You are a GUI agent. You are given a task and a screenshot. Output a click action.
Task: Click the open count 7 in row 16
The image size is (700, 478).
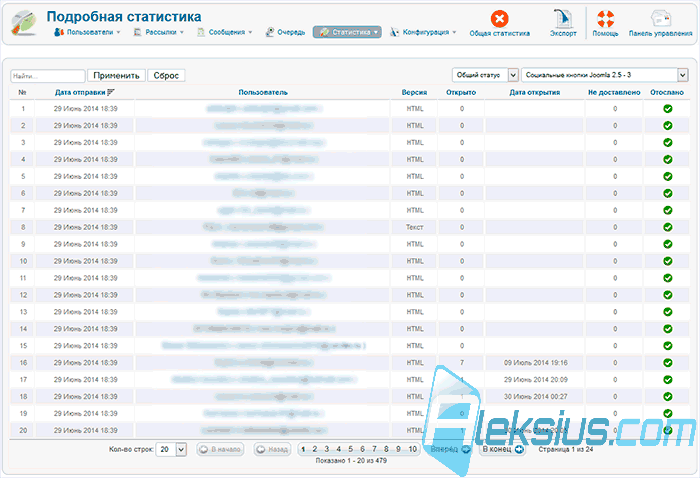coord(462,363)
